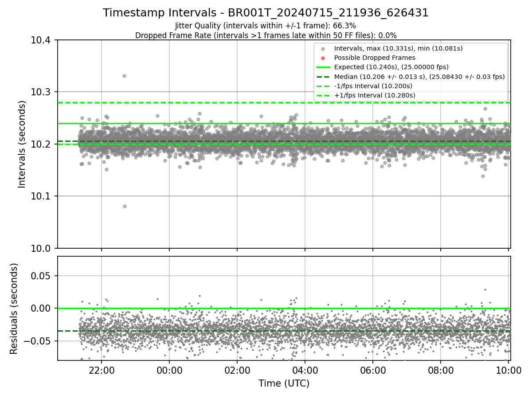Screen dimensions: 532x399
Task: Click the 04:00 time tick label
Action: click(x=305, y=370)
